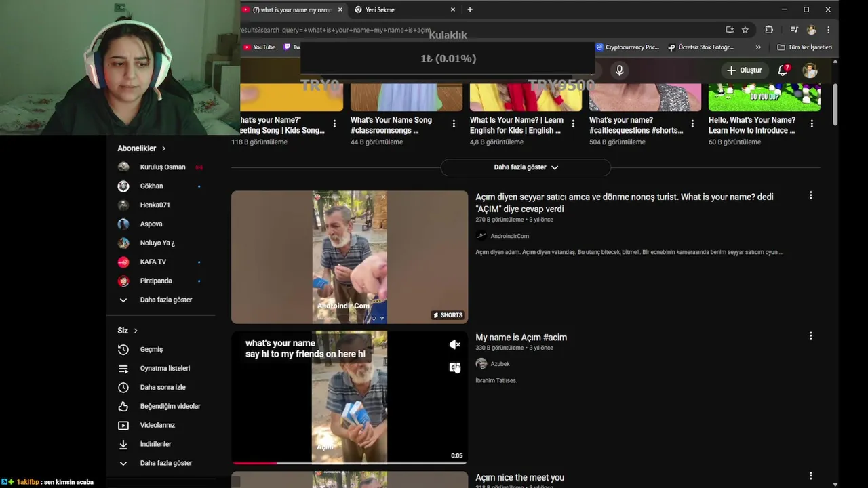
Task: Open options menu for Açım diyen seyyar satıcı video
Action: (x=810, y=195)
